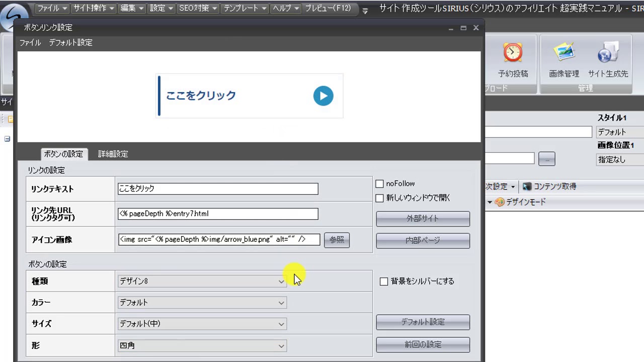
Task: Click the SIRIUS logo icon
Action: pos(14,18)
